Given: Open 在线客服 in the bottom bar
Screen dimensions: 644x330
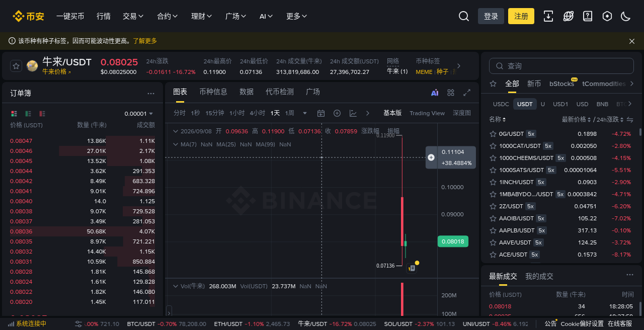Looking at the screenshot, I should (x=620, y=324).
